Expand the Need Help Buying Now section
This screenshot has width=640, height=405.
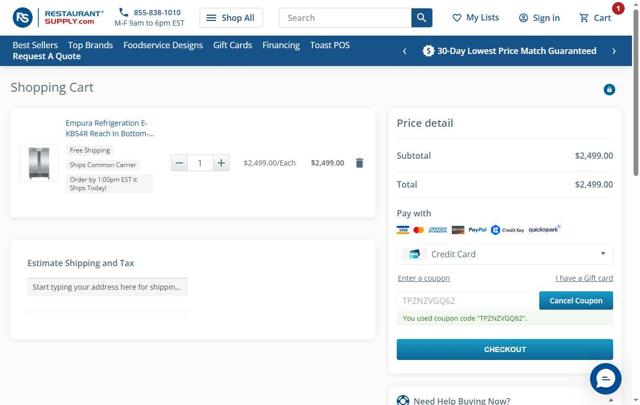tap(504, 400)
